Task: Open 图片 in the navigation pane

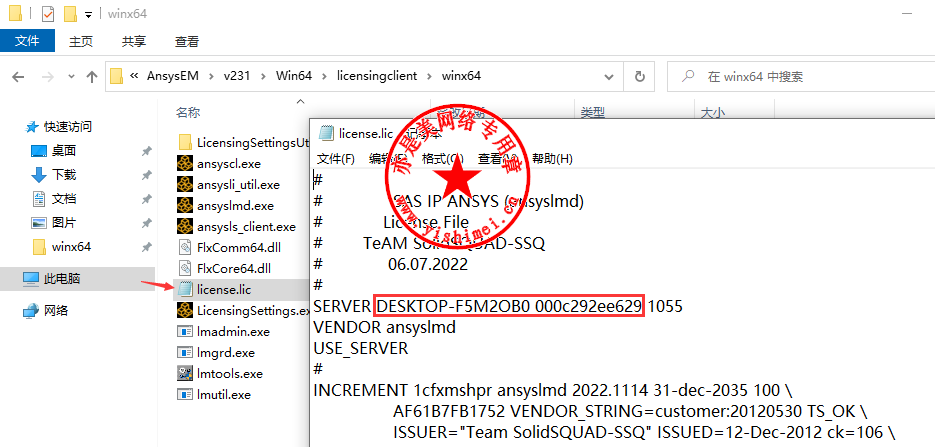Action: tap(55, 223)
